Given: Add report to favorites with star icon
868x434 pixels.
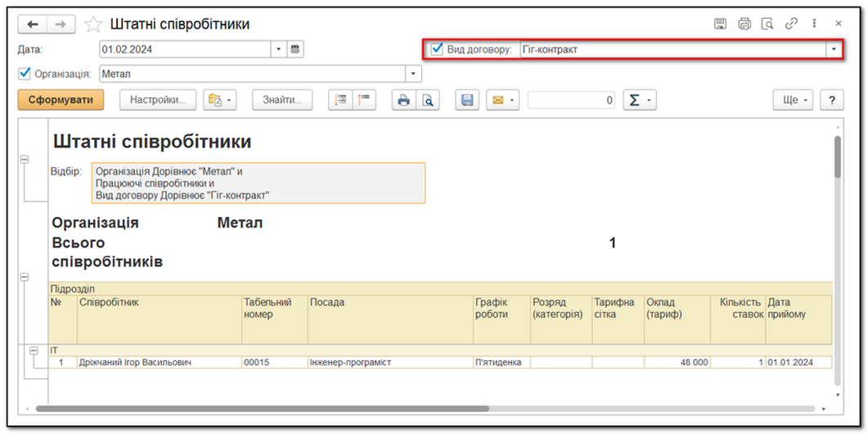Looking at the screenshot, I should coord(94,24).
